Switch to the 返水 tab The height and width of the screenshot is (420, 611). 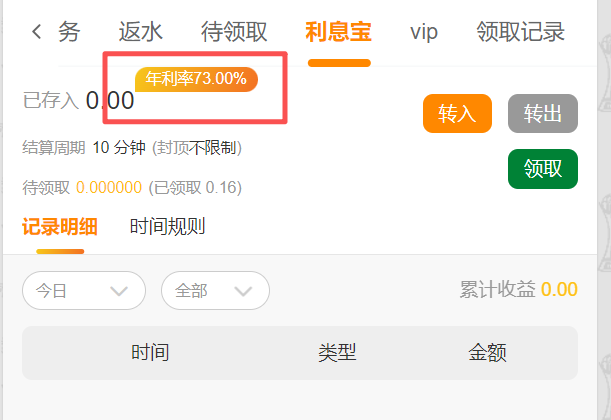(140, 32)
